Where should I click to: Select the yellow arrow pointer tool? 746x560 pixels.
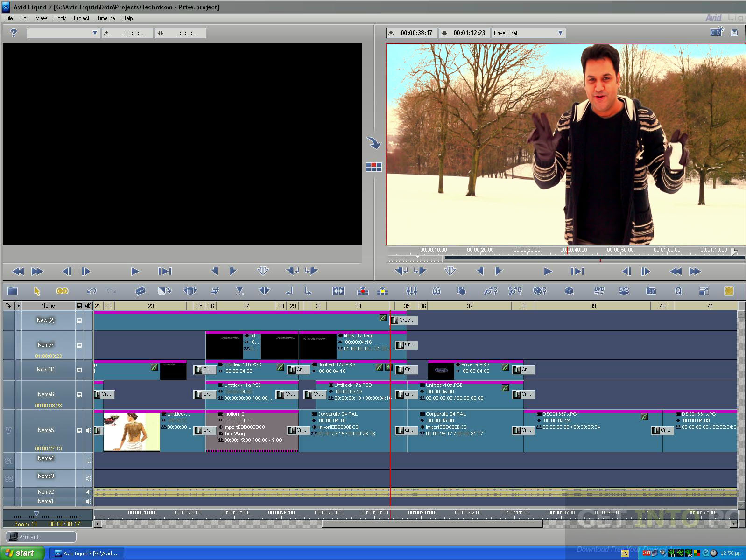tap(37, 291)
